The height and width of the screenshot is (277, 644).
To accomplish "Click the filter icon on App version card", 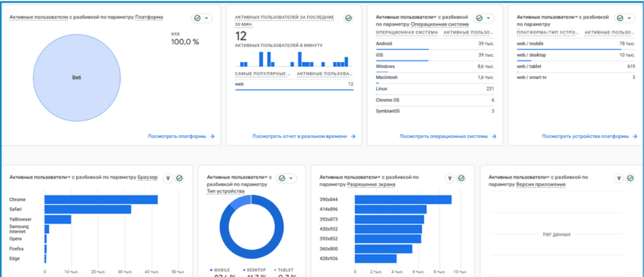I will point(618,178).
